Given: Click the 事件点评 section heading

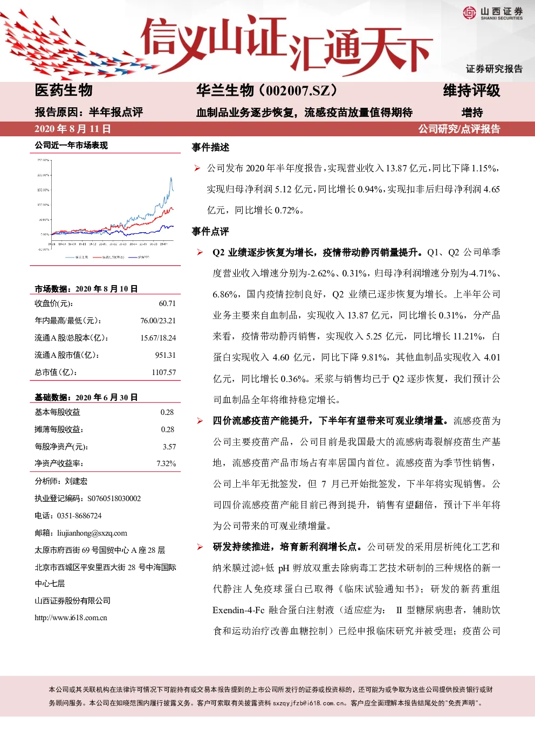Looking at the screenshot, I should click(210, 231).
